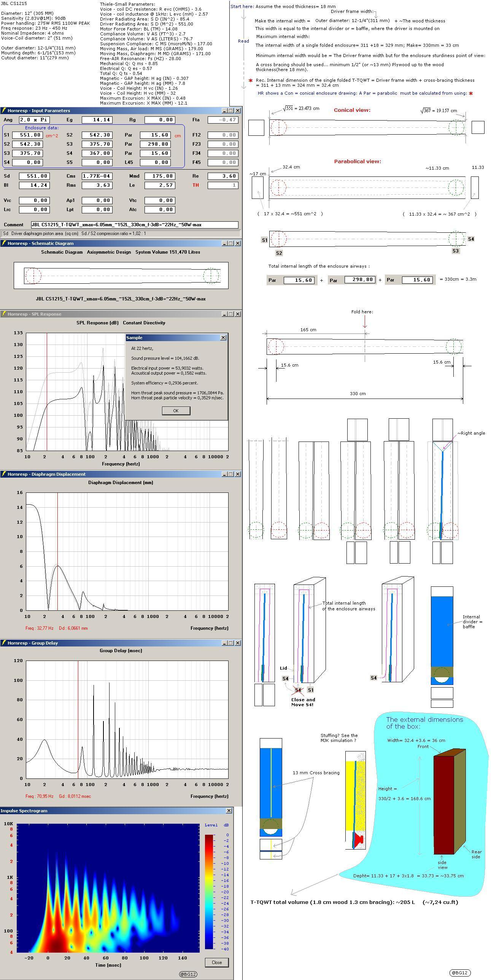Click the red cursor line in Diaphragm Displacement chart
Screen dimensions: 491x980
57,551
